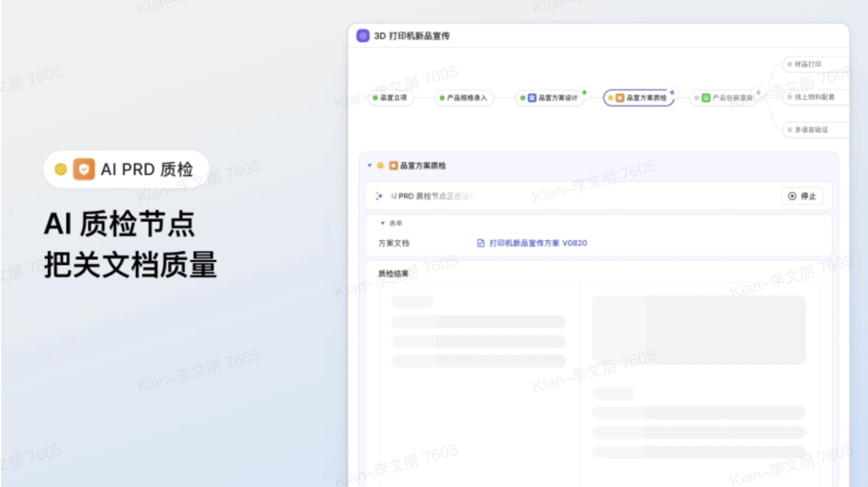
Task: Click the green sparkle badge on 品宣方案设计 node
Action: pos(584,92)
